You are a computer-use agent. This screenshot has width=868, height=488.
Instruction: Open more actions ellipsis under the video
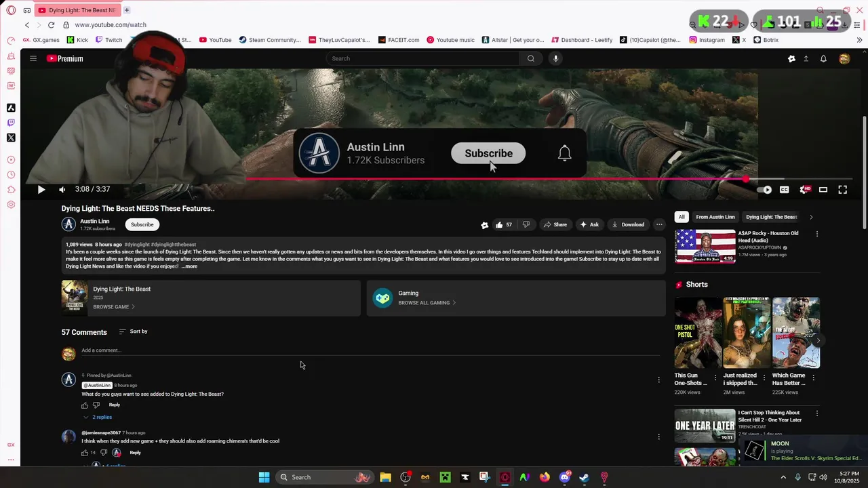[x=659, y=224]
